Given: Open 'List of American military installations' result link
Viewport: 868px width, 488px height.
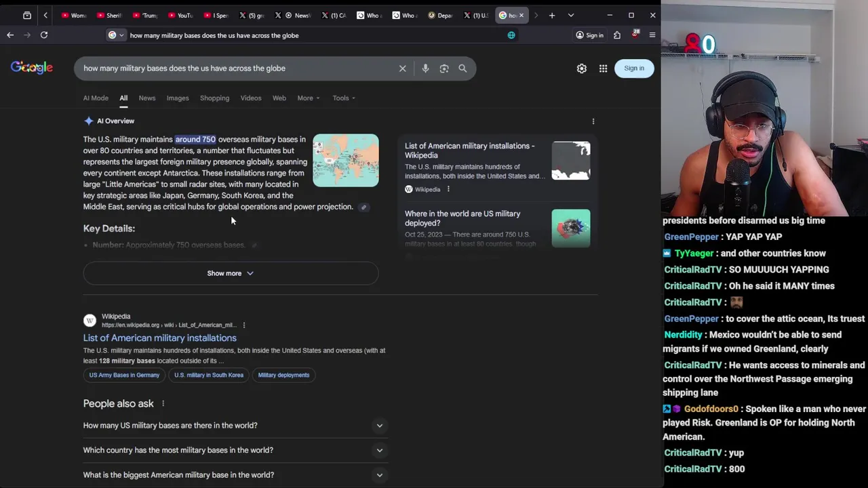Looking at the screenshot, I should tap(160, 338).
